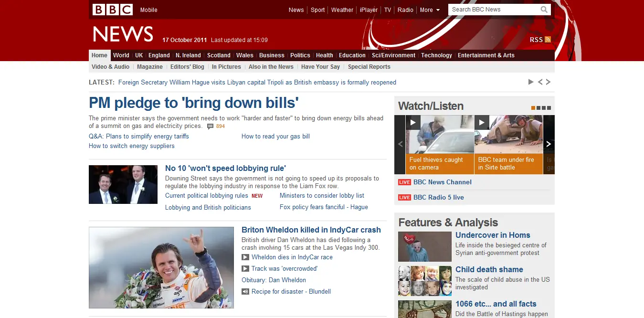Image resolution: width=644 pixels, height=318 pixels.
Task: Open Special Reports subsection
Action: [x=369, y=67]
